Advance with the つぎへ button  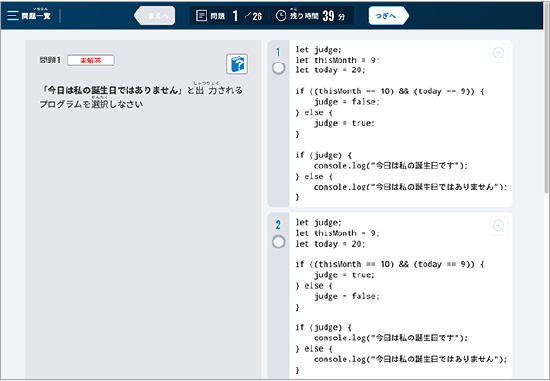point(389,16)
